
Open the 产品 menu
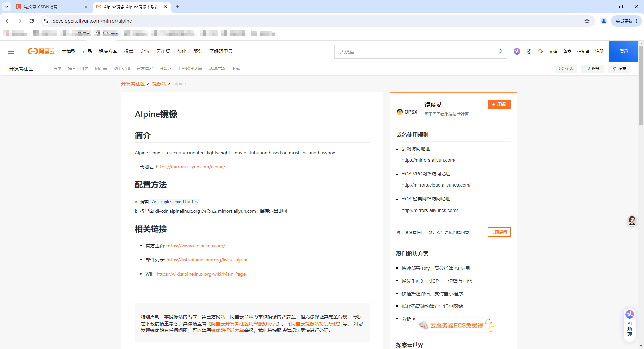point(87,51)
